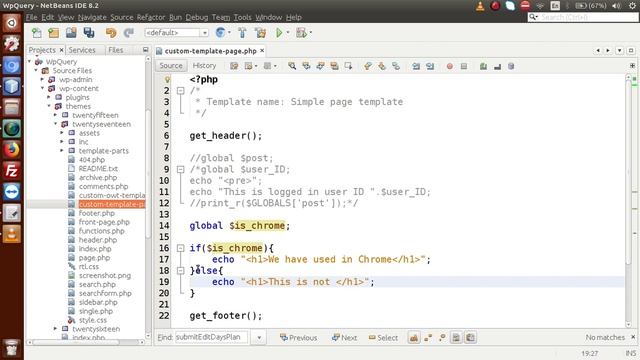640x360 pixels.
Task: Toggle Bookmark icon in editor toolbar
Action: point(396,66)
